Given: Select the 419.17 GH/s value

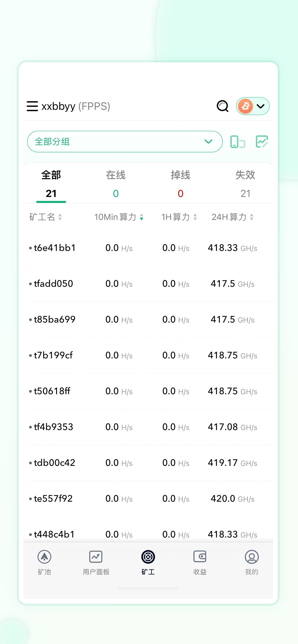Looking at the screenshot, I should coord(233,463).
